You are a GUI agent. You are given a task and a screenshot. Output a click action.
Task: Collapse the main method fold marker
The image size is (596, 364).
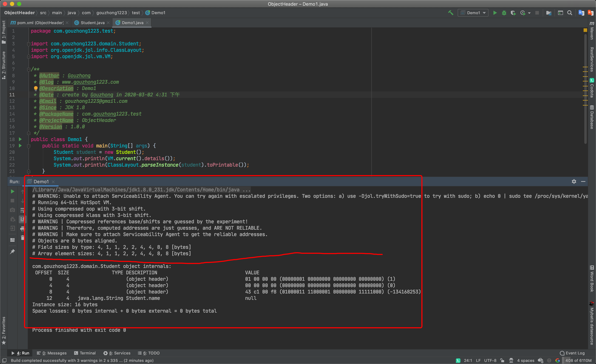pos(29,146)
